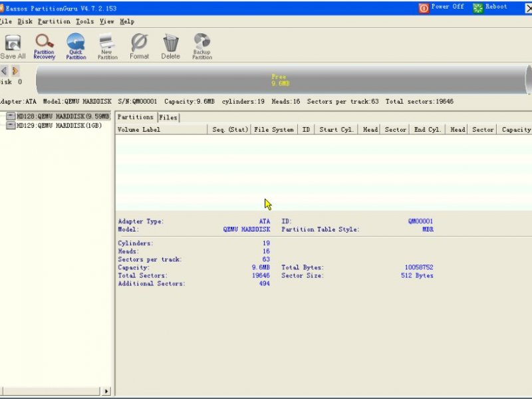Click the Heads value 16 in details
Image resolution: width=532 pixels, height=399 pixels.
pyautogui.click(x=267, y=251)
